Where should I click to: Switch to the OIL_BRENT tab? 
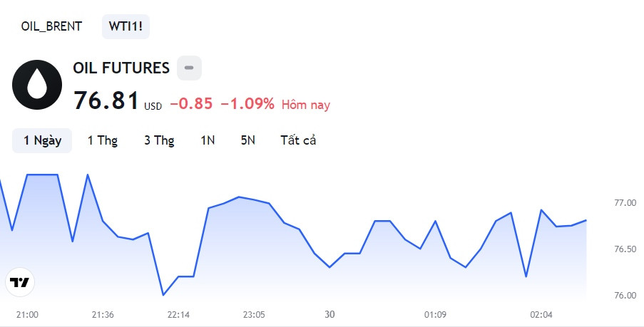pyautogui.click(x=51, y=26)
